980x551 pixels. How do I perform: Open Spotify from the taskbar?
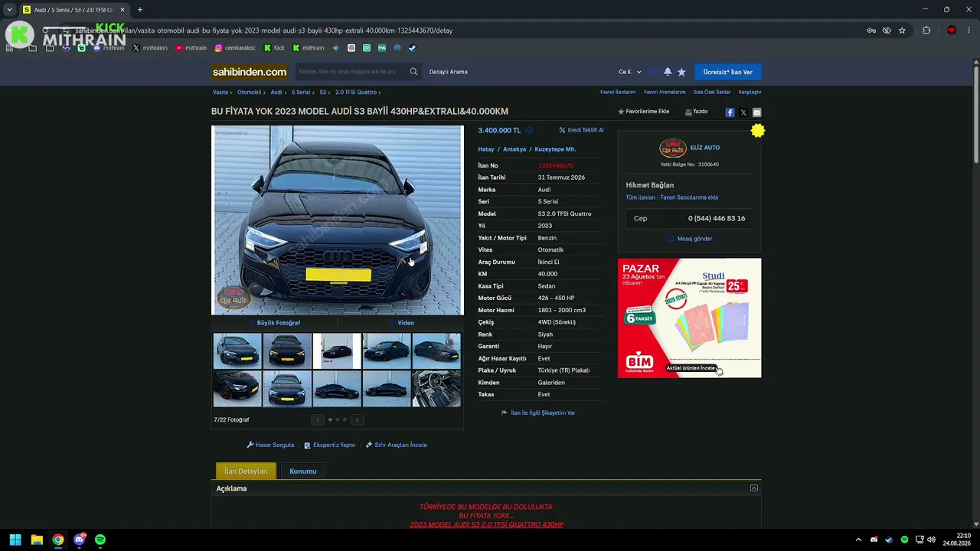(100, 540)
